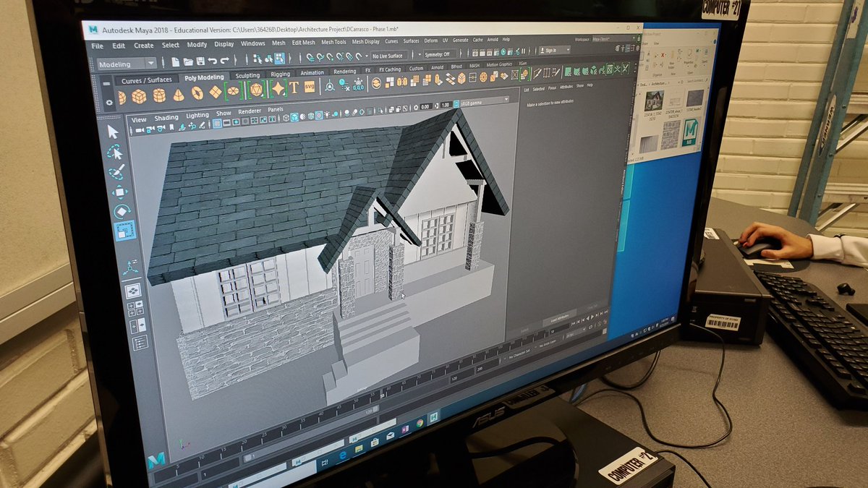Expand the No Live Surface dropdown

point(388,56)
